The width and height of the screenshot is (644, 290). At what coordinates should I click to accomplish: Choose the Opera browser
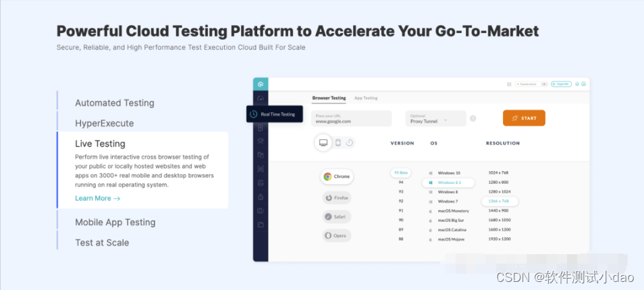[337, 236]
